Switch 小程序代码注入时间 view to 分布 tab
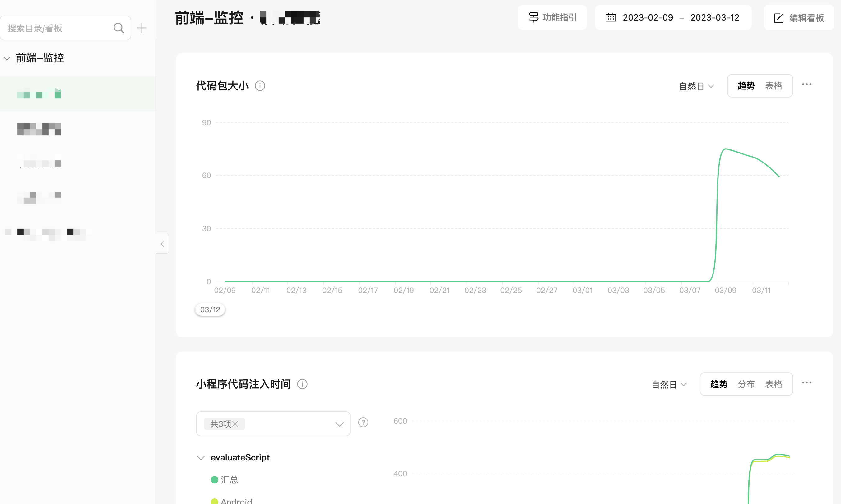The image size is (841, 504). pyautogui.click(x=746, y=384)
